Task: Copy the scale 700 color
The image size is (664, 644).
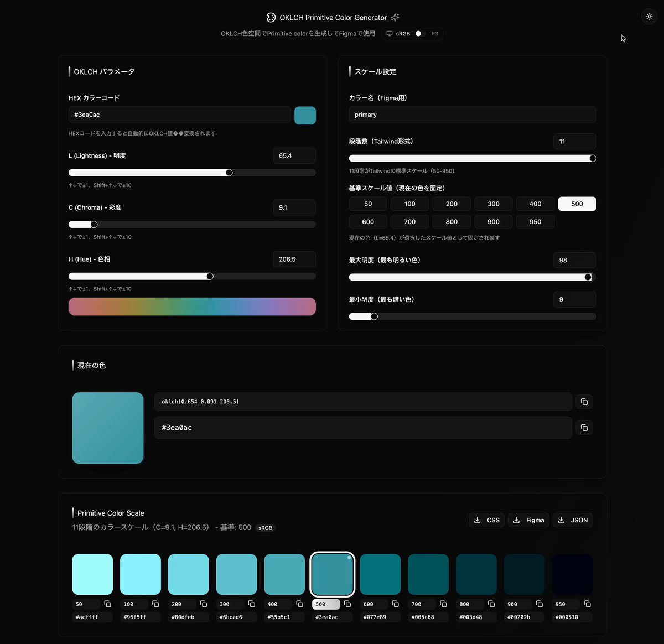Action: [x=443, y=604]
